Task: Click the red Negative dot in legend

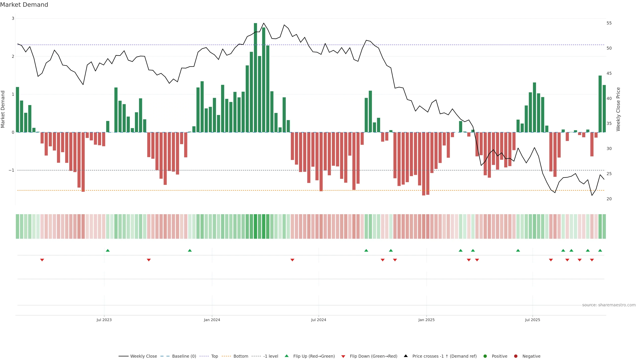Action: pos(516,356)
